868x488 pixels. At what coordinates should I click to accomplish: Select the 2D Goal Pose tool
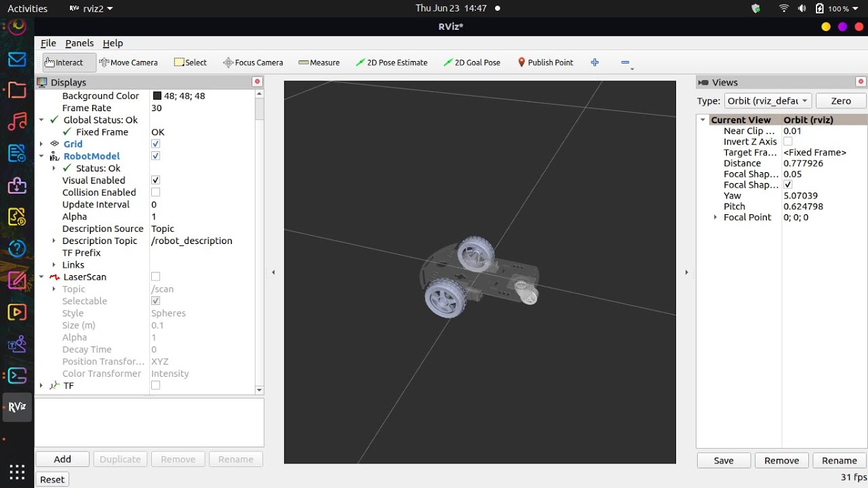(471, 62)
